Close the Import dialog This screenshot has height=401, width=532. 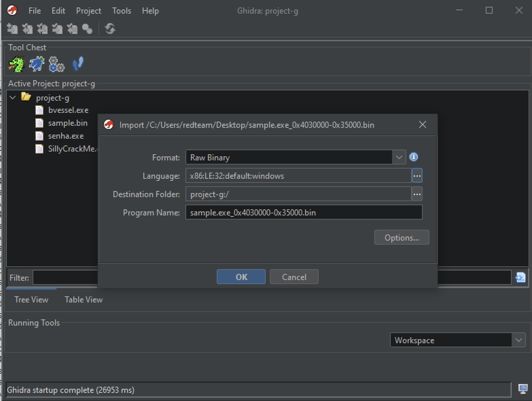[423, 125]
